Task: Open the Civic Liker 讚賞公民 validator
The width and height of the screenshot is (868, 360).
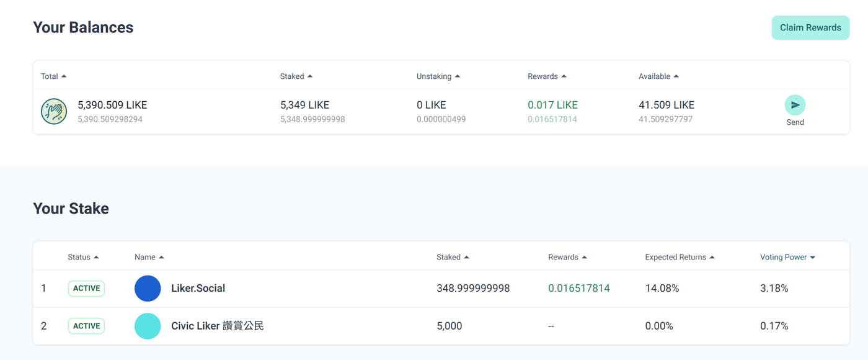Action: pos(218,326)
